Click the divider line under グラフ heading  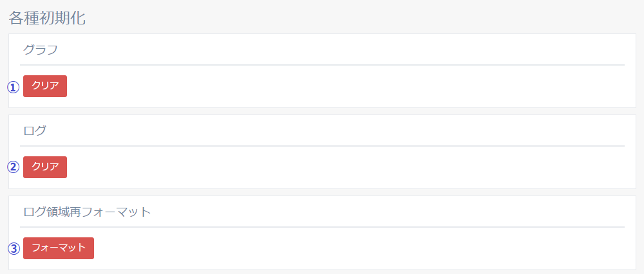click(x=322, y=65)
